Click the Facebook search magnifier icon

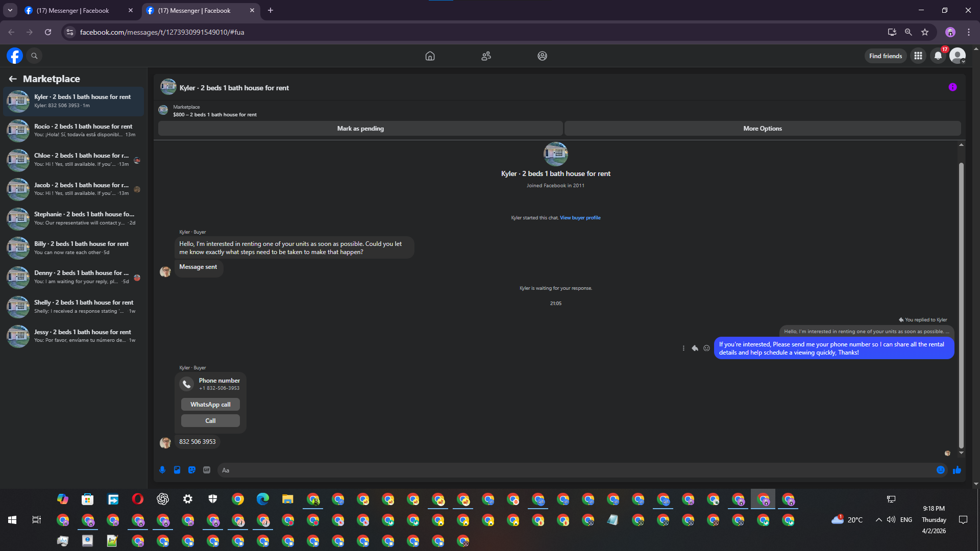[34, 56]
